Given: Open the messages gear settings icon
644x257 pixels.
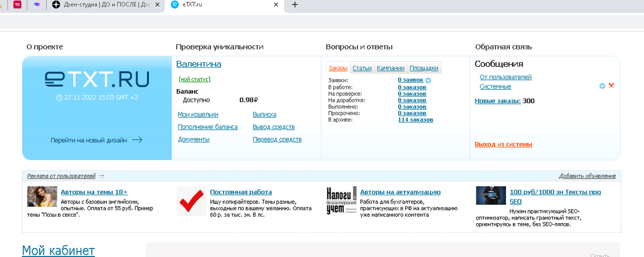Looking at the screenshot, I should [602, 86].
